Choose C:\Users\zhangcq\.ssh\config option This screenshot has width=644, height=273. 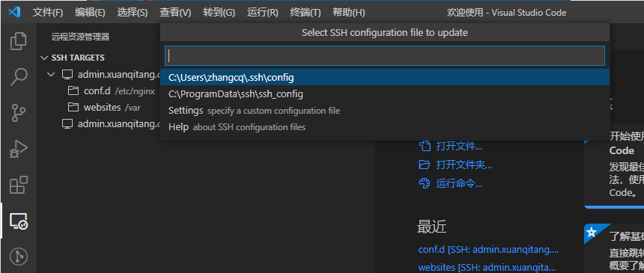click(384, 77)
